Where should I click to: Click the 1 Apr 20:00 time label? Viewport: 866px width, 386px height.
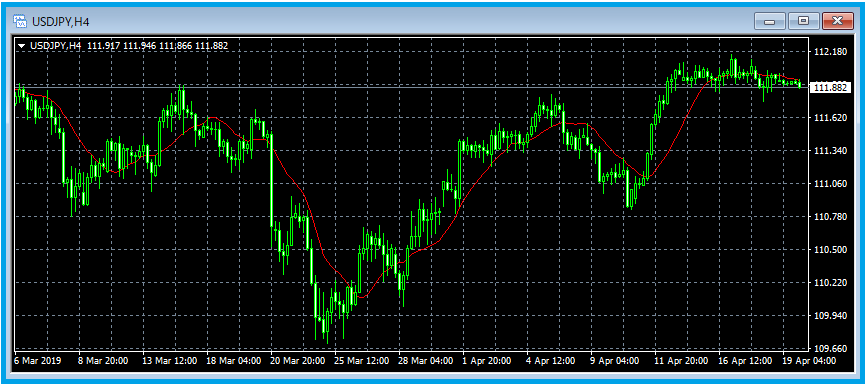[x=488, y=361]
